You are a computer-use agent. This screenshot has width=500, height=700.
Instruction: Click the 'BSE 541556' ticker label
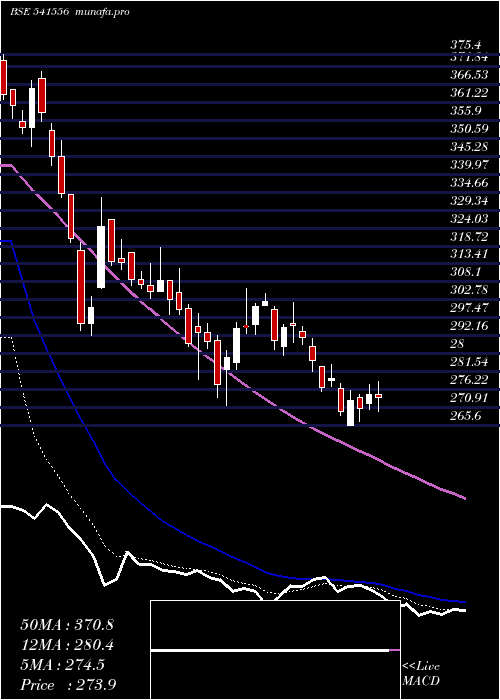39,12
